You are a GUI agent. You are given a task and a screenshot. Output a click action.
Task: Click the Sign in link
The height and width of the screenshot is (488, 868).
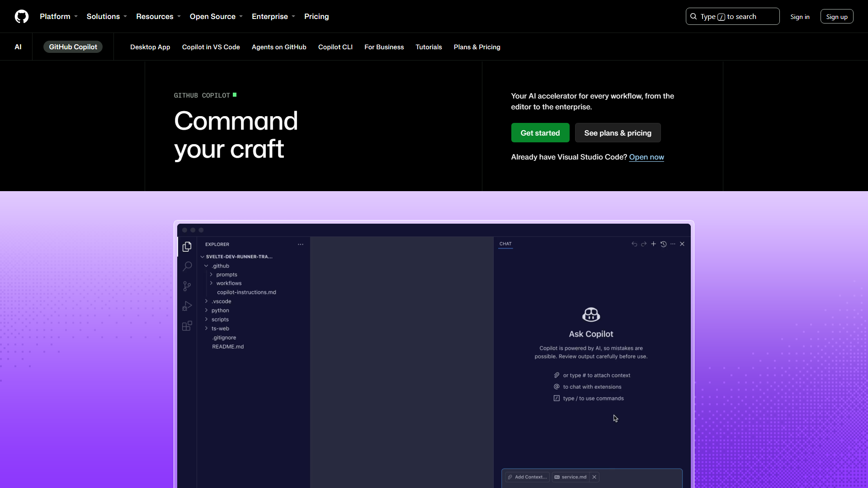click(800, 17)
